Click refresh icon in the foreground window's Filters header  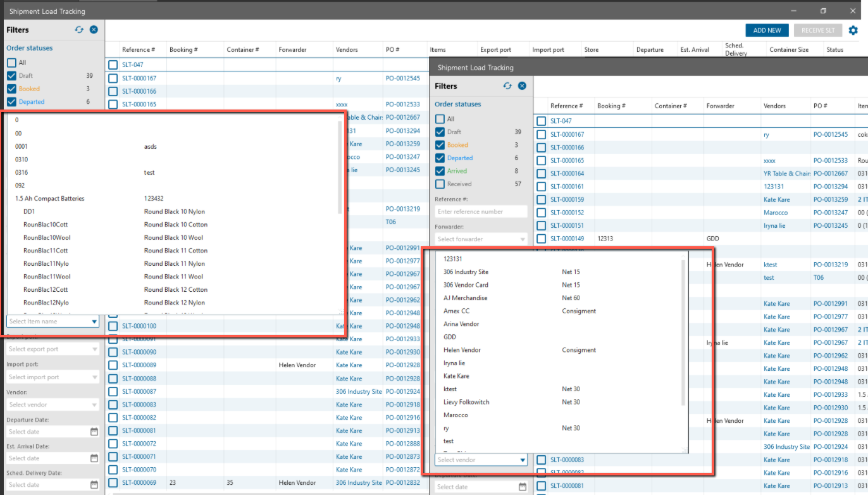(507, 86)
